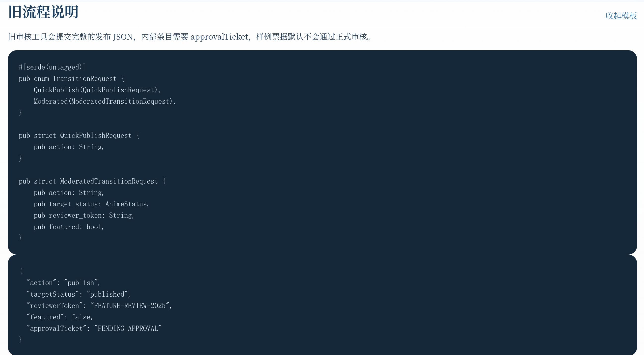This screenshot has width=644, height=355.
Task: Click the JSON "featured": false line
Action: click(x=60, y=317)
